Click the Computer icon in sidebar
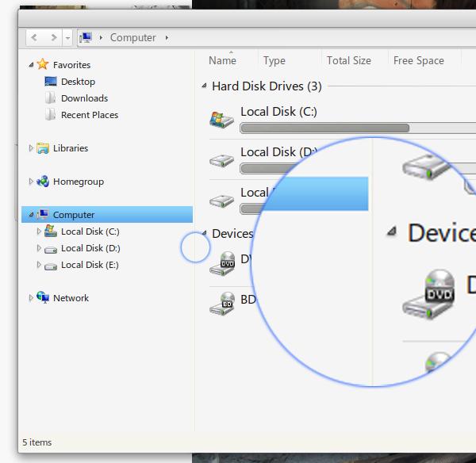 coord(43,214)
